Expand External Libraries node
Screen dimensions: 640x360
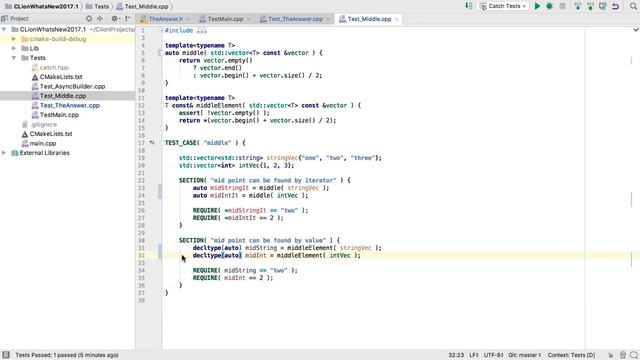tap(4, 153)
